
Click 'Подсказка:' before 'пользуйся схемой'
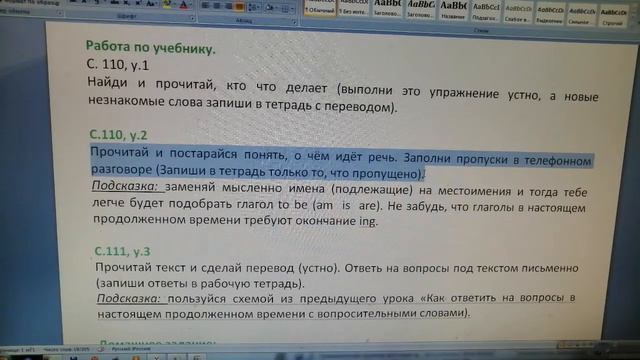coord(129,298)
